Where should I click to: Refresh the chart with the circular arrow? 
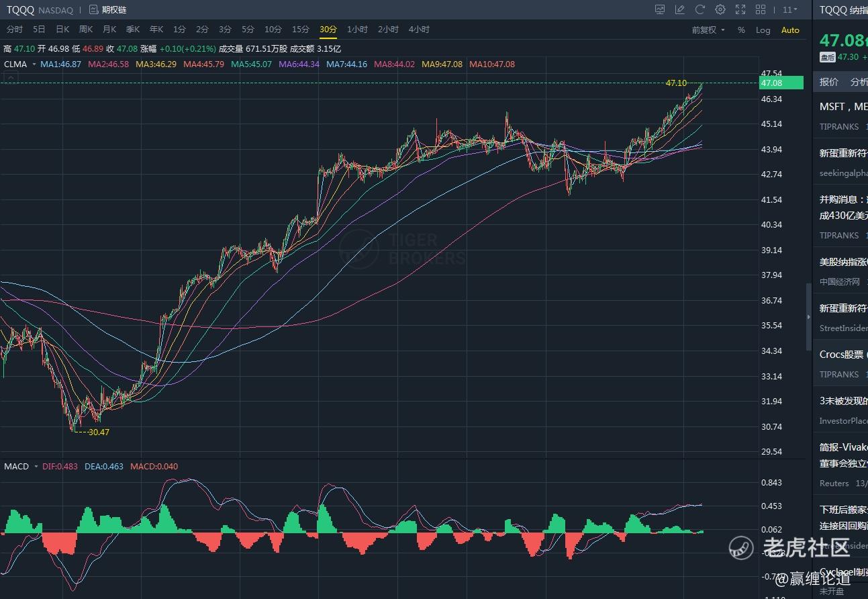point(700,9)
